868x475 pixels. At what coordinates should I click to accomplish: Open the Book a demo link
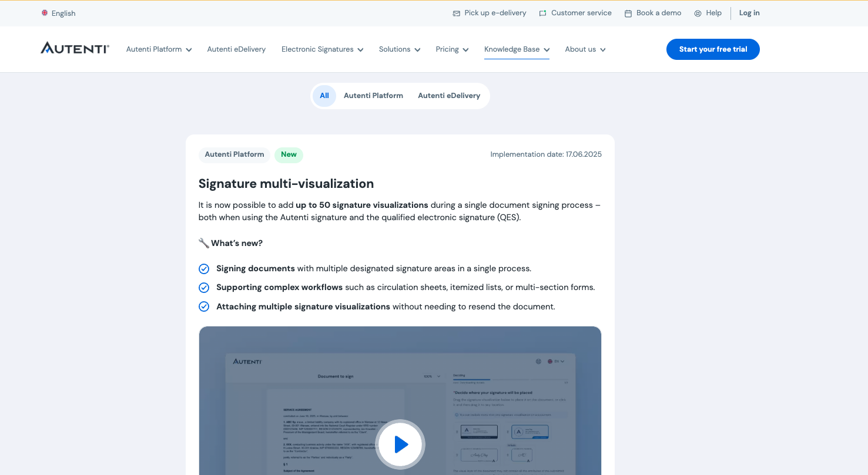[x=653, y=13]
